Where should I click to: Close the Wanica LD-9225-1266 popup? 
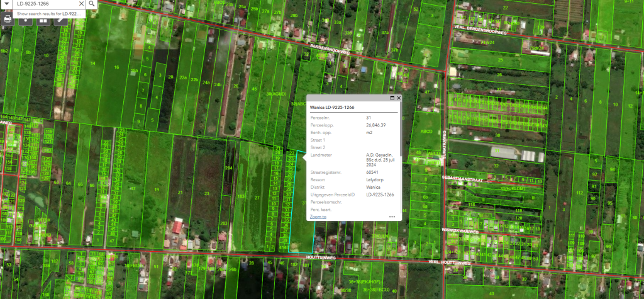399,98
